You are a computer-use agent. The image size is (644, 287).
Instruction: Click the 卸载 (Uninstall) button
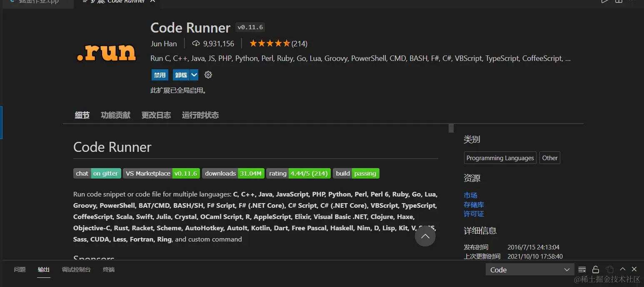(181, 75)
